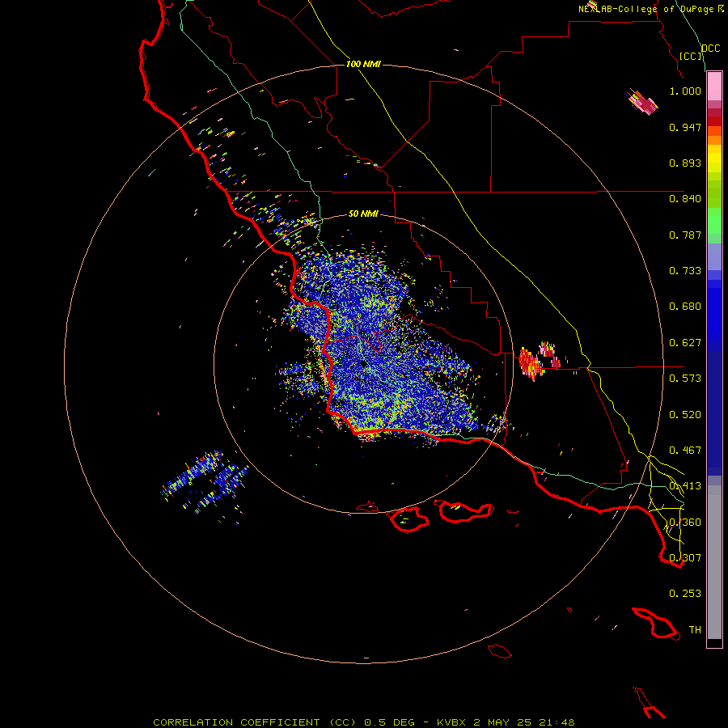Click the 0.573 scale value
This screenshot has width=728, height=728.
[685, 379]
